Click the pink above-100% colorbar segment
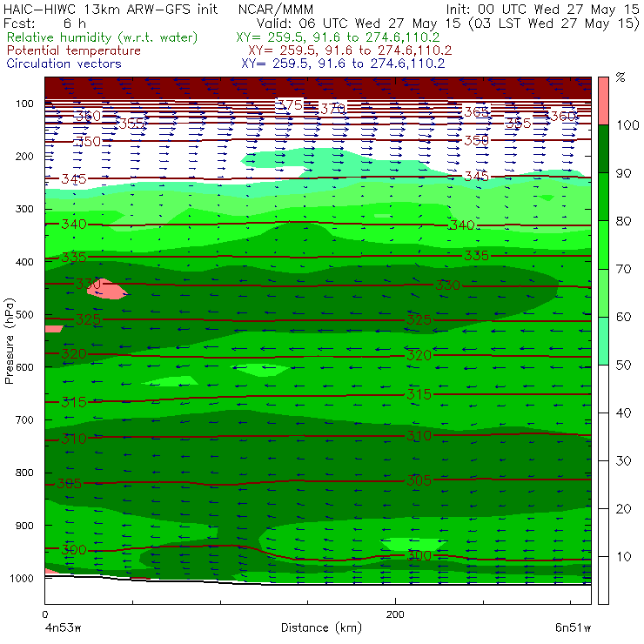Image resolution: width=644 pixels, height=644 pixels. [603, 101]
